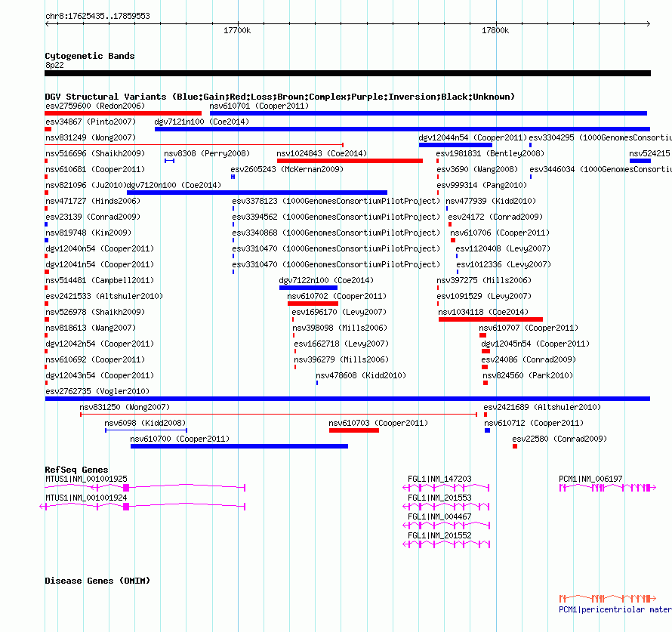
Task: Click the nsv610702 (Cooper2011) red bar
Action: click(313, 304)
